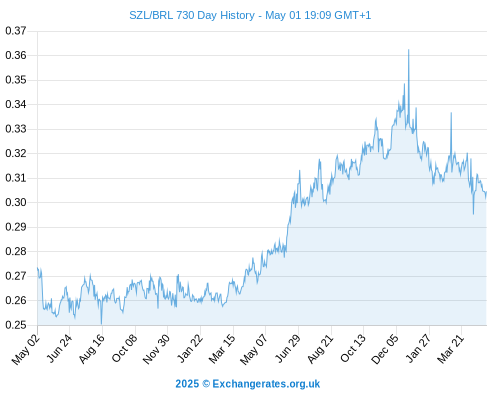Select the Mar 21 date label
The height and width of the screenshot is (400, 495).
(x=451, y=349)
